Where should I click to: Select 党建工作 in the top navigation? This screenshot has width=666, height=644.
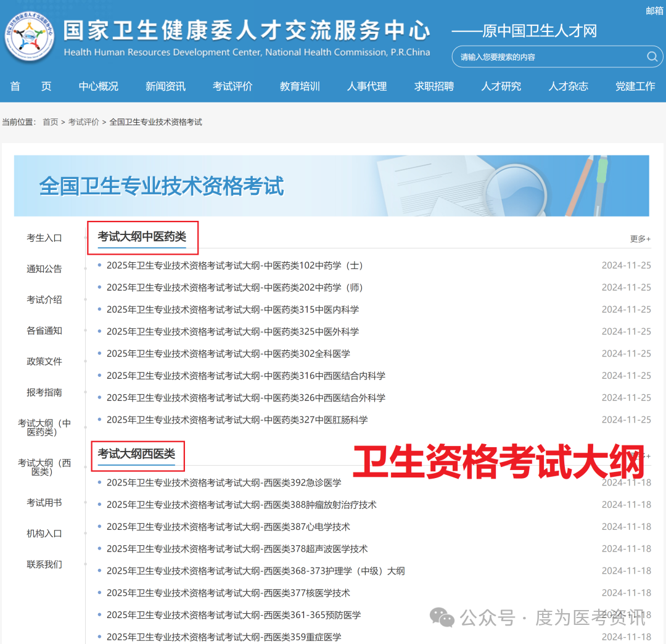point(635,86)
